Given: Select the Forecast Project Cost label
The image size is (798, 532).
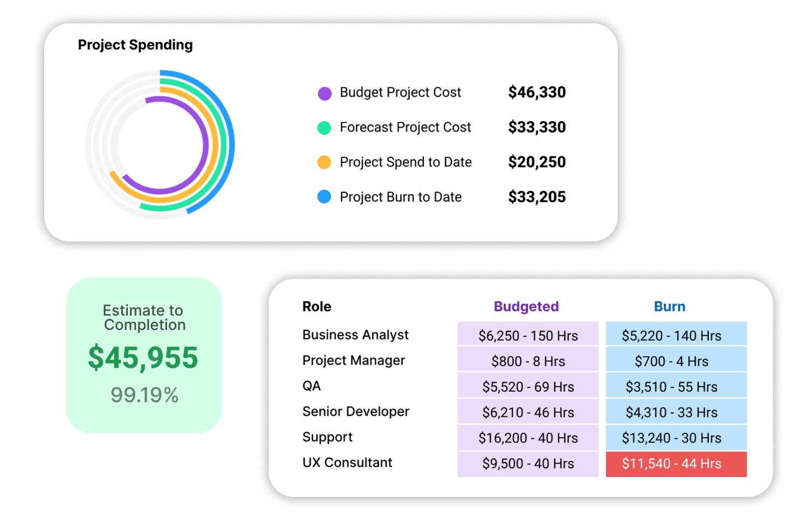Looking at the screenshot, I should (405, 127).
